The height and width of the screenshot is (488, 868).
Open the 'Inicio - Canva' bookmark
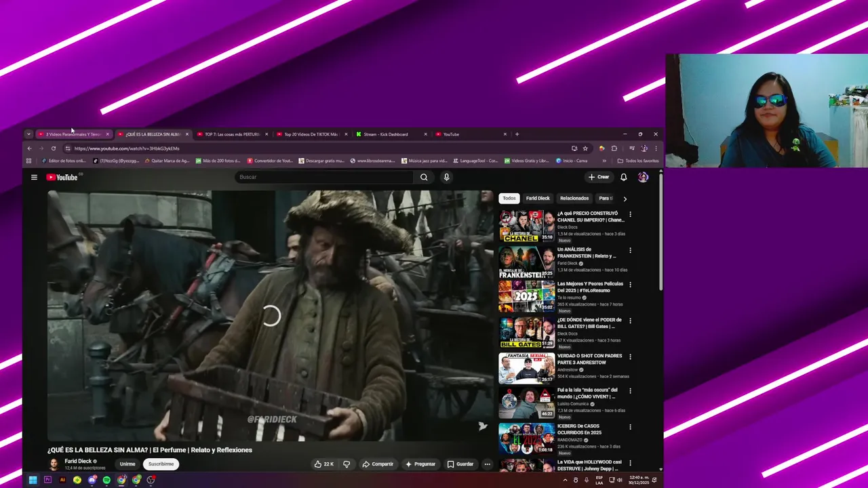[572, 161]
